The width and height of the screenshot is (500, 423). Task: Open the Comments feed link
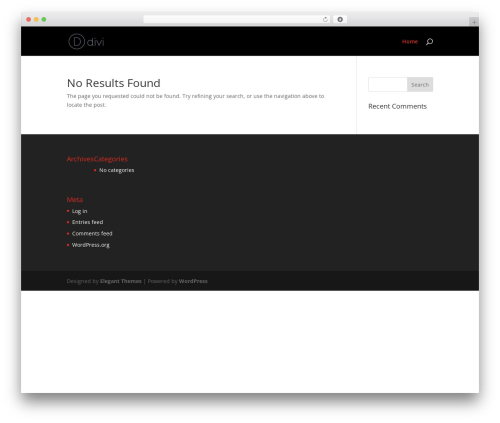coord(92,233)
